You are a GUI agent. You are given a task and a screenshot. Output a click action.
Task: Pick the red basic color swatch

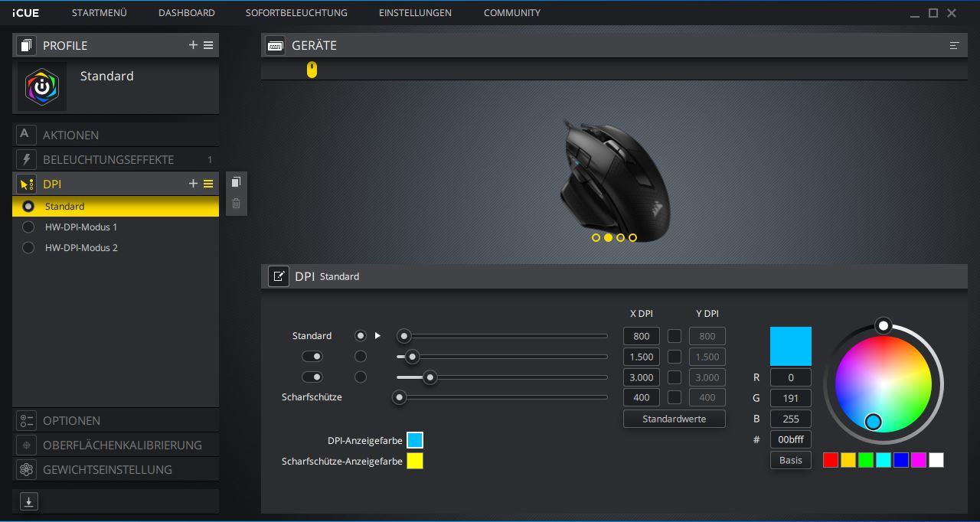[831, 460]
